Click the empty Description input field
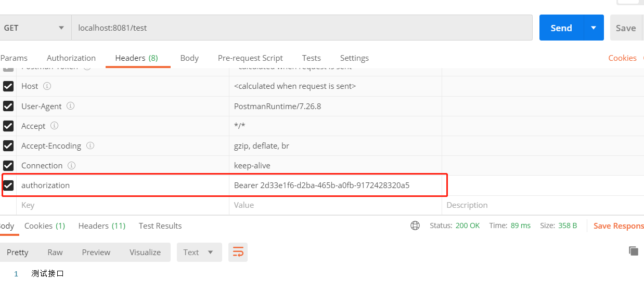 click(x=543, y=205)
